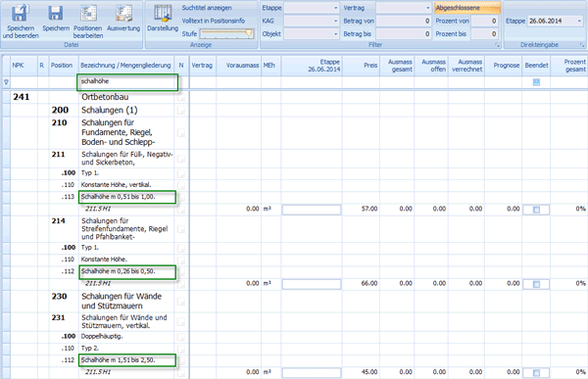Toggle N checkbox for position 230 row
This screenshot has height=379, width=588.
[x=181, y=302]
